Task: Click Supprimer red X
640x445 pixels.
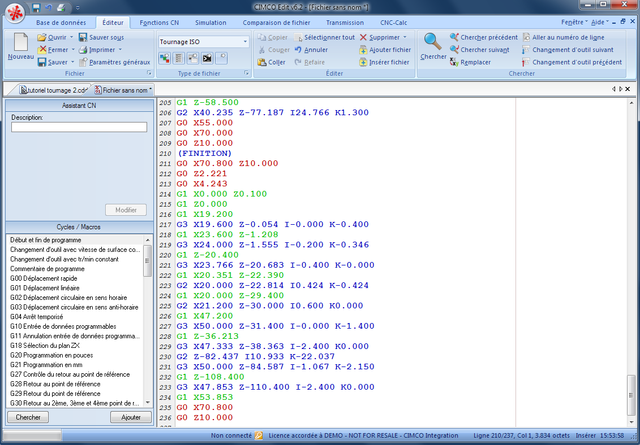Action: [363, 37]
